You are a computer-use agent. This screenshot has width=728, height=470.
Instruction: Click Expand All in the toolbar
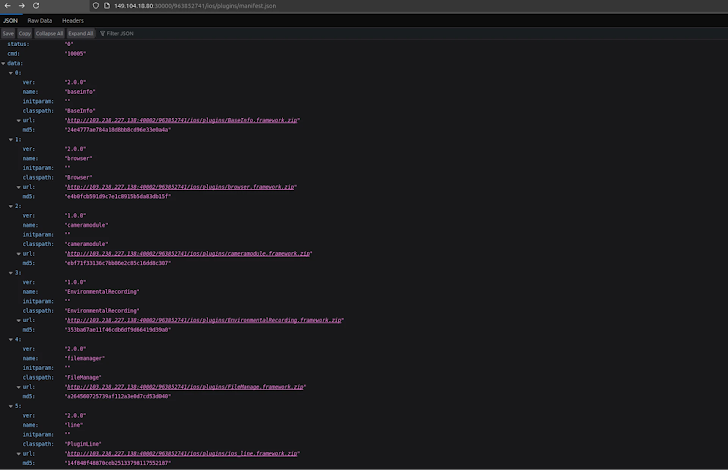[x=81, y=33]
